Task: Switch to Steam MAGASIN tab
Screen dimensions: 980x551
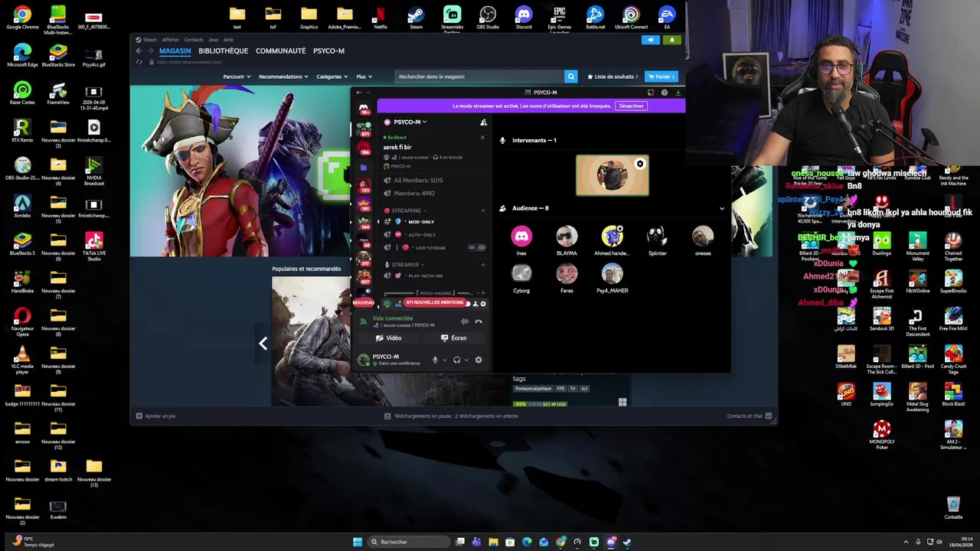Action: pos(175,51)
